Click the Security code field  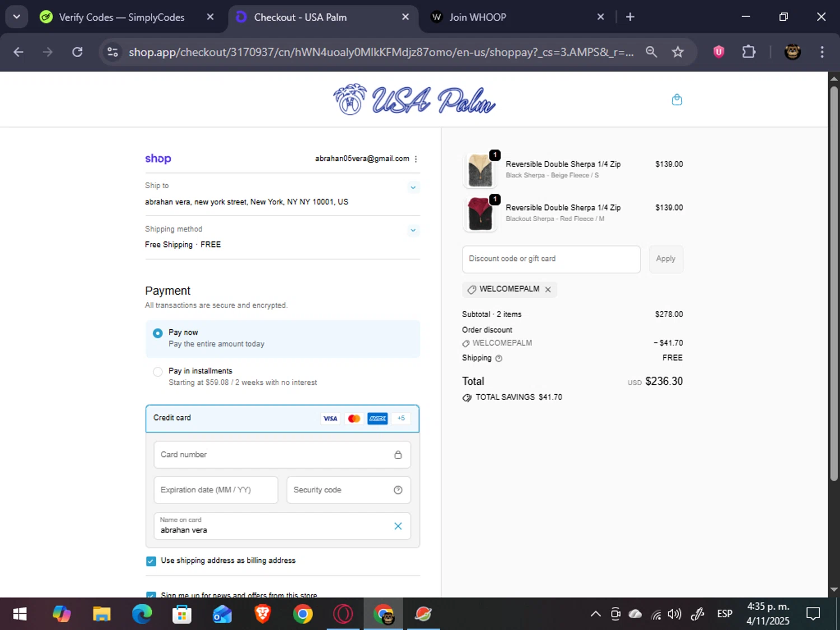(348, 490)
